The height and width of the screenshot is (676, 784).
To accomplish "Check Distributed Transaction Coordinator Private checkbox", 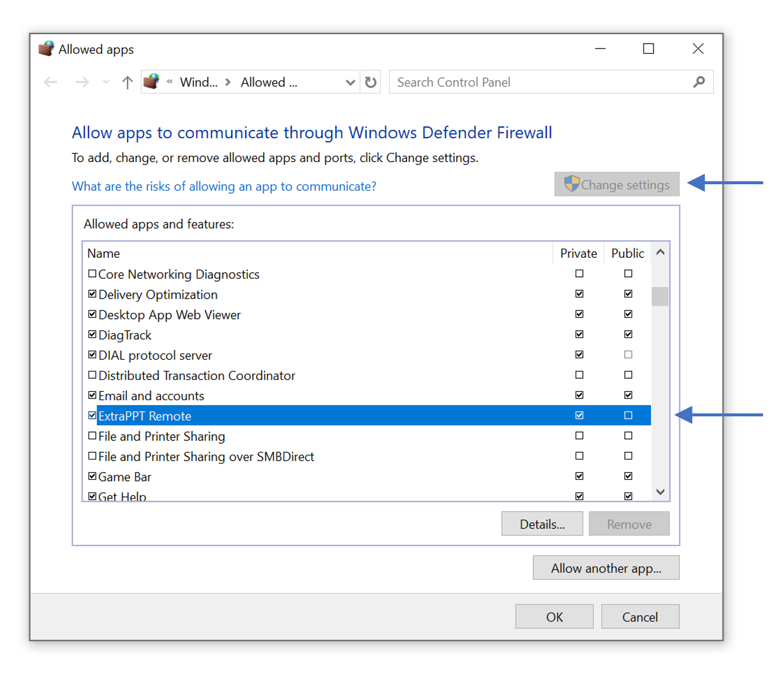I will pyautogui.click(x=579, y=374).
